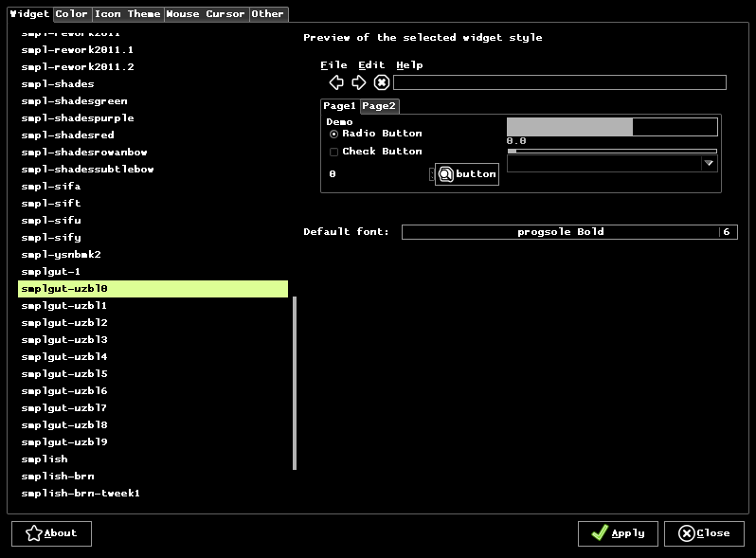Select theme smpl-rework2011.1
The width and height of the screenshot is (756, 558).
tap(153, 50)
